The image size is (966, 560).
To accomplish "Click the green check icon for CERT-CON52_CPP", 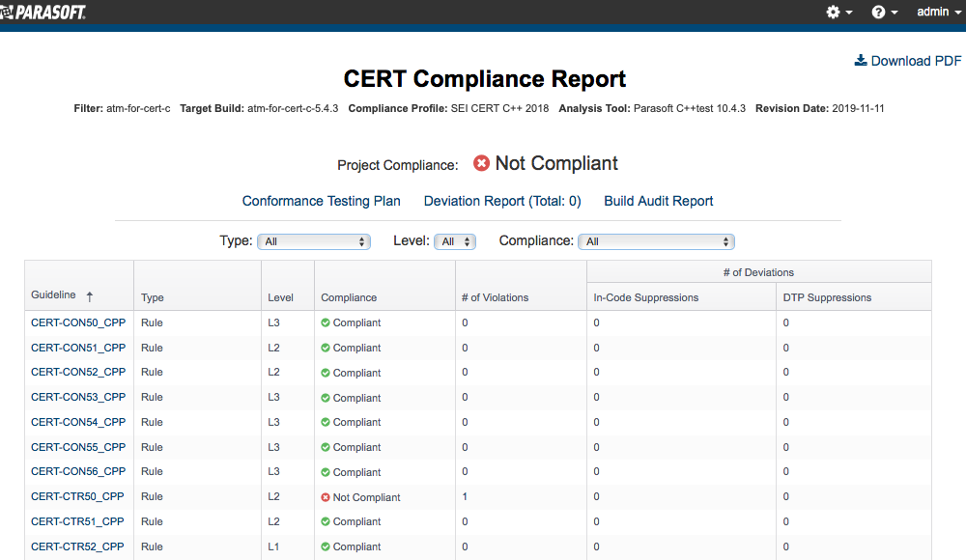I will tap(326, 373).
